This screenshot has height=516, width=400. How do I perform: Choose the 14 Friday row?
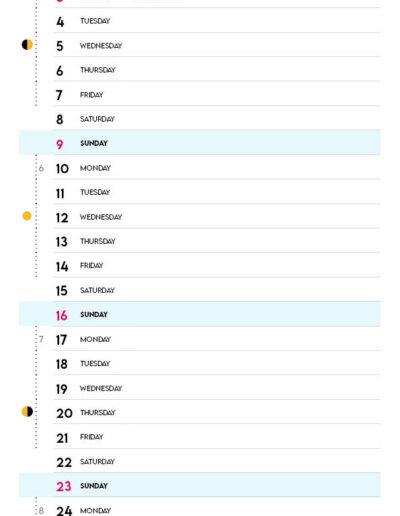217,266
